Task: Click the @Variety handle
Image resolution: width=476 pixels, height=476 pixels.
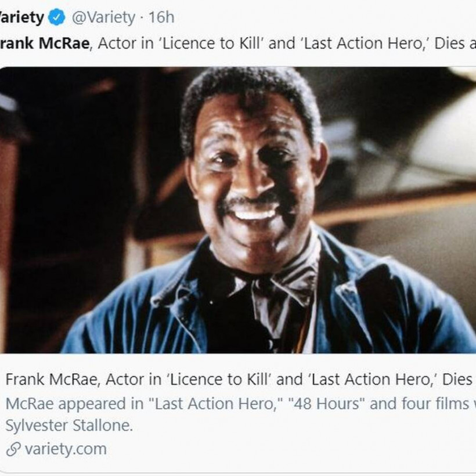Action: tap(103, 17)
